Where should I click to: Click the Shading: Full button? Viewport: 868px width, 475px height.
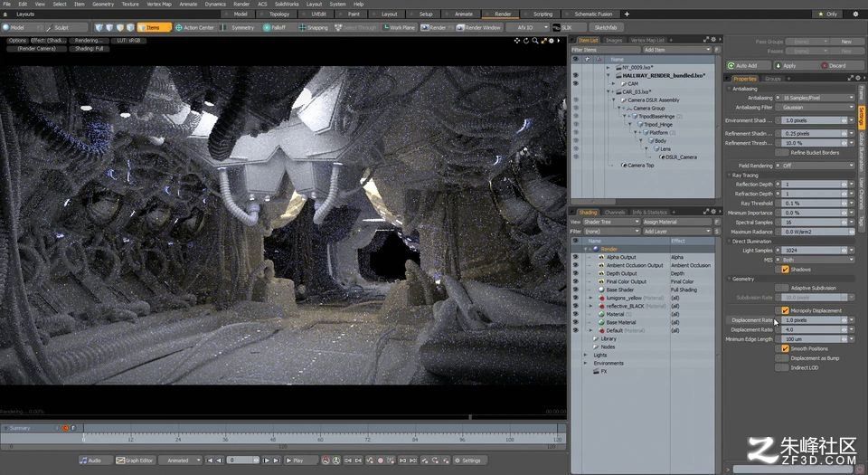(89, 49)
